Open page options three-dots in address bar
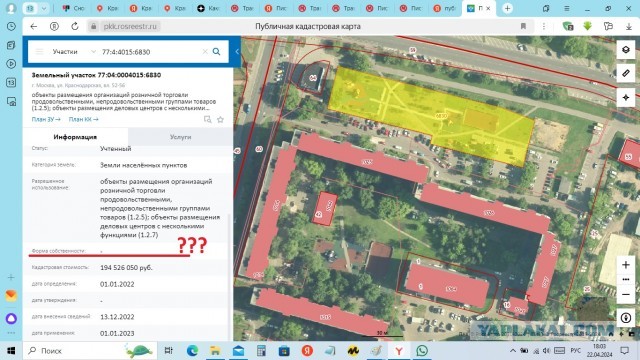 (544, 26)
